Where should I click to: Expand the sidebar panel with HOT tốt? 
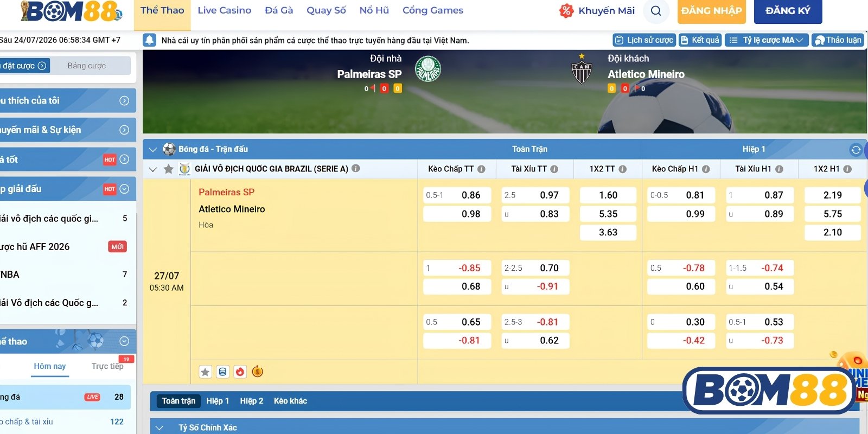(x=124, y=159)
